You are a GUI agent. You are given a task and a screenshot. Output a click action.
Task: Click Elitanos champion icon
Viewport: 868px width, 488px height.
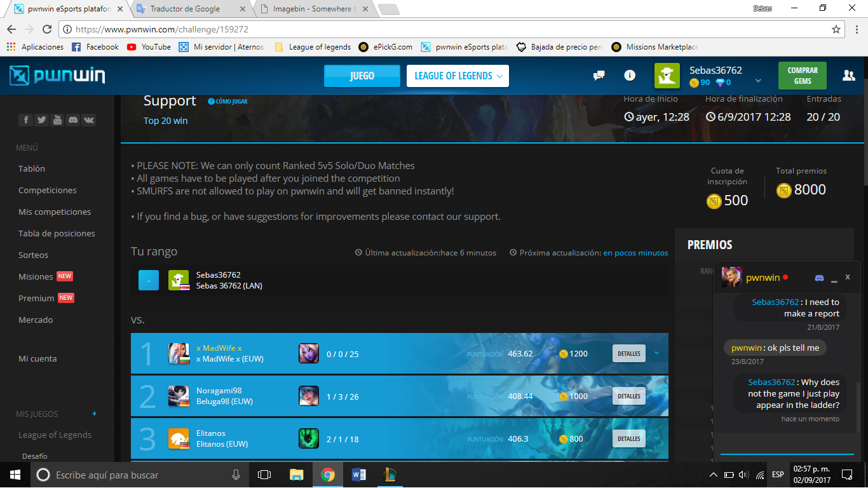(x=309, y=438)
